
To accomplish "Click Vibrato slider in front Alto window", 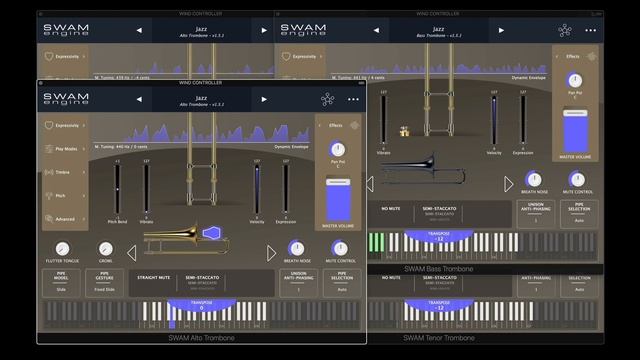I will [146, 189].
